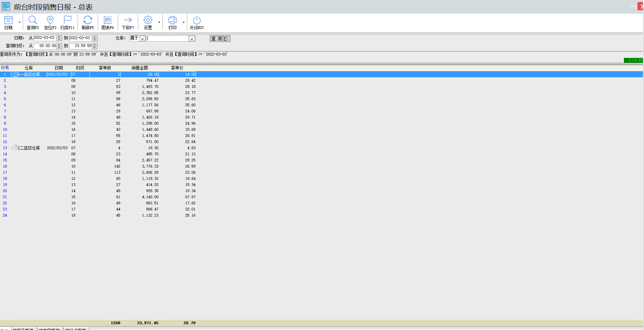The width and height of the screenshot is (644, 330).
Task: Drill down with 下级F7 arrow
Action: click(x=128, y=22)
